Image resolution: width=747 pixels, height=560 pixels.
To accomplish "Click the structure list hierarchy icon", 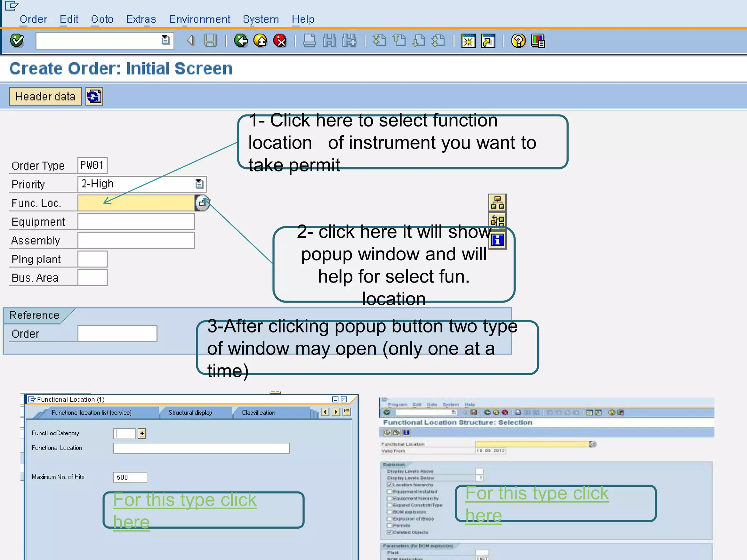I will (498, 203).
